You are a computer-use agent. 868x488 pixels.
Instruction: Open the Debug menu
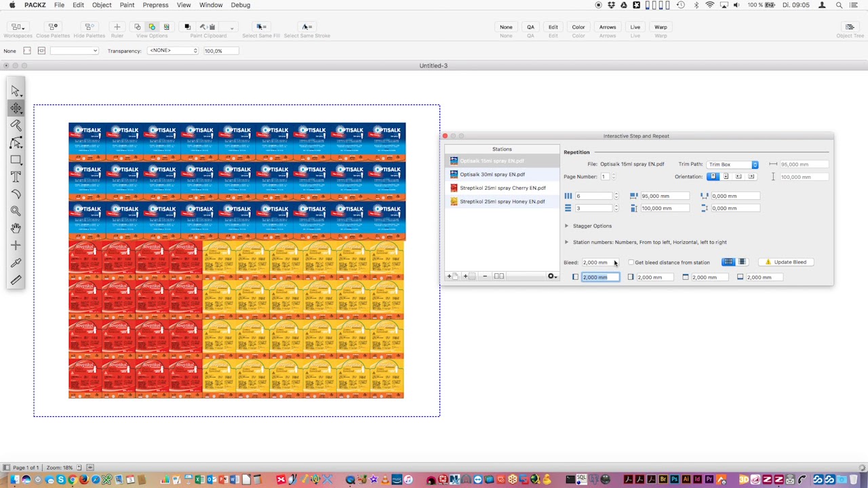[240, 5]
